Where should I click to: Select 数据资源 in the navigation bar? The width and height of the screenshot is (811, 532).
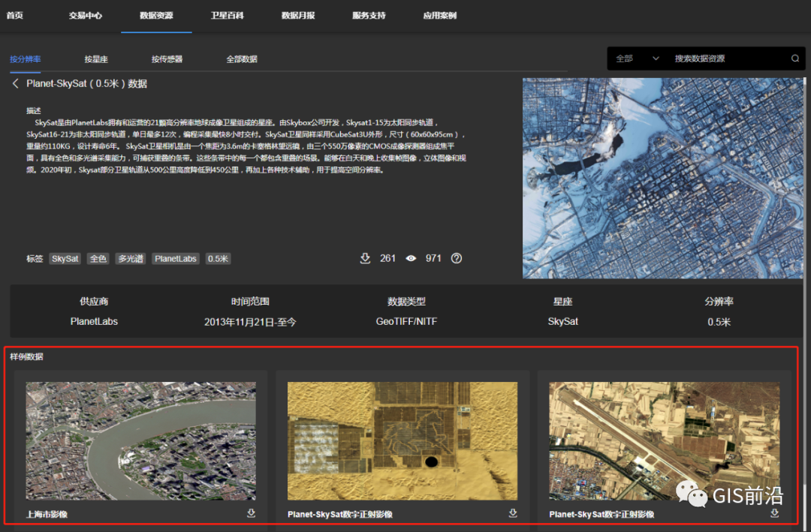click(156, 16)
